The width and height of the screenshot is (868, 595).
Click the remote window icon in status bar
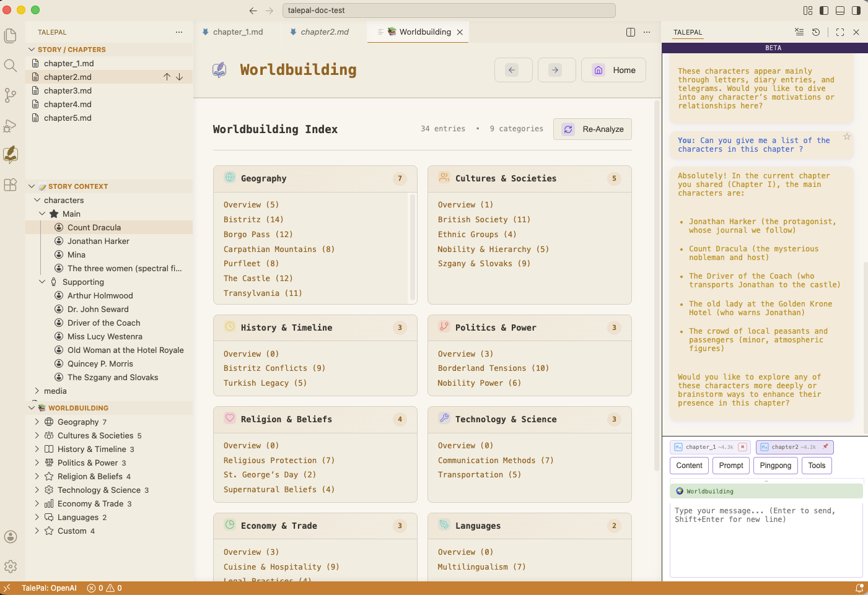[7, 588]
